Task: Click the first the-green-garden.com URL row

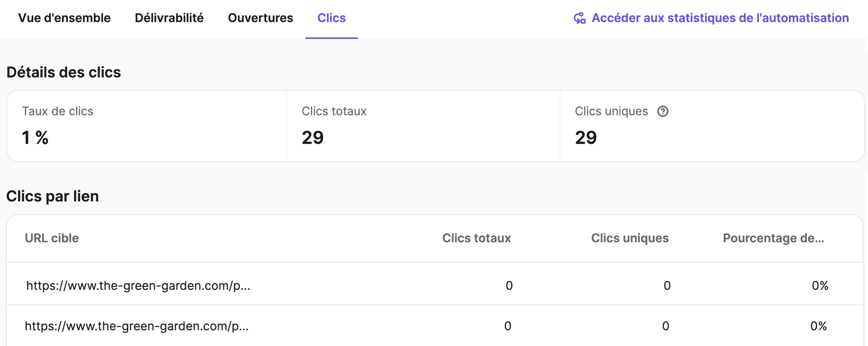Action: point(435,285)
